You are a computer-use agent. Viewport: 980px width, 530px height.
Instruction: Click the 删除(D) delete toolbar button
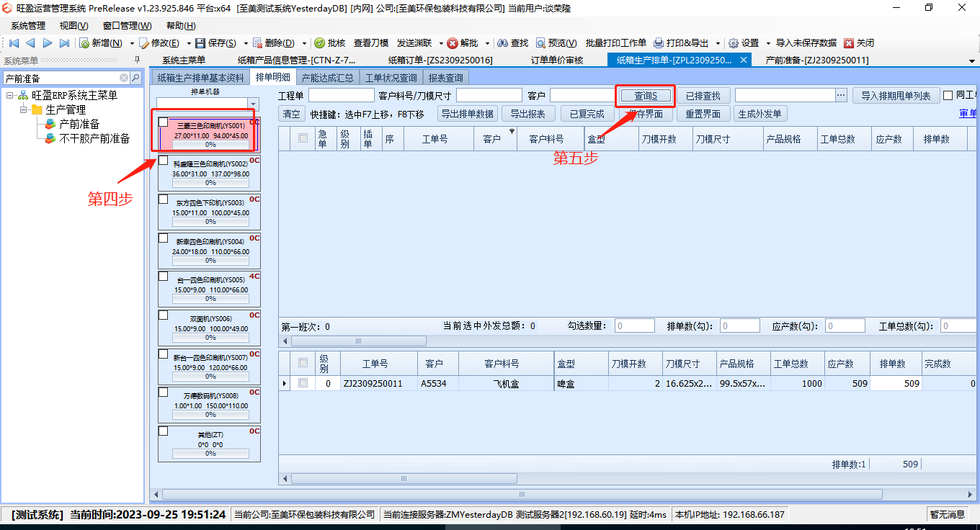pyautogui.click(x=274, y=43)
